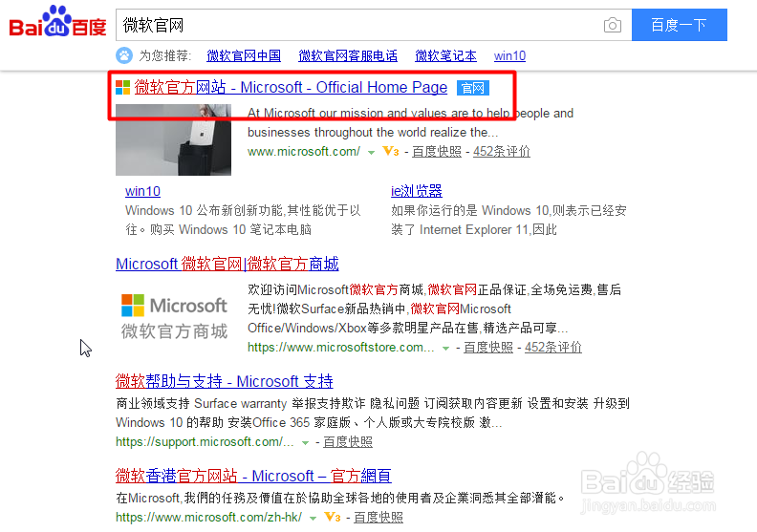Click snippet starting 在Microsoft,我們的任務
This screenshot has width=757, height=532.
click(x=340, y=498)
